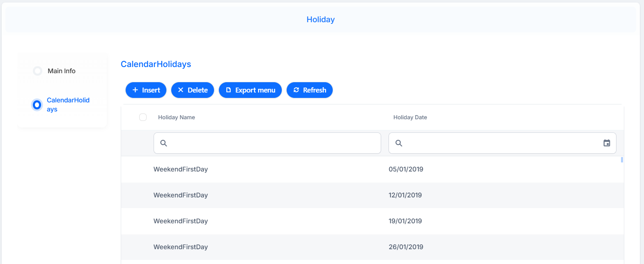The height and width of the screenshot is (264, 644).
Task: Open the calendar picker in Holiday Date filter
Action: coord(607,143)
